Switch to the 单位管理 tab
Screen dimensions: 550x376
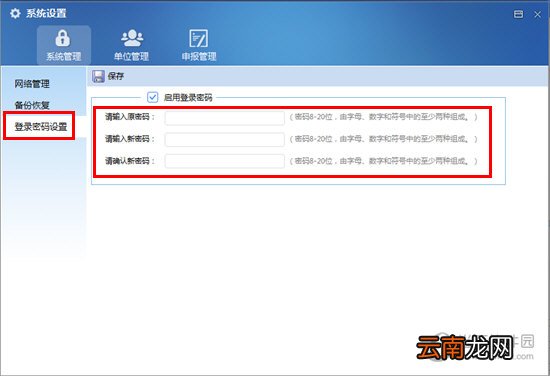132,45
